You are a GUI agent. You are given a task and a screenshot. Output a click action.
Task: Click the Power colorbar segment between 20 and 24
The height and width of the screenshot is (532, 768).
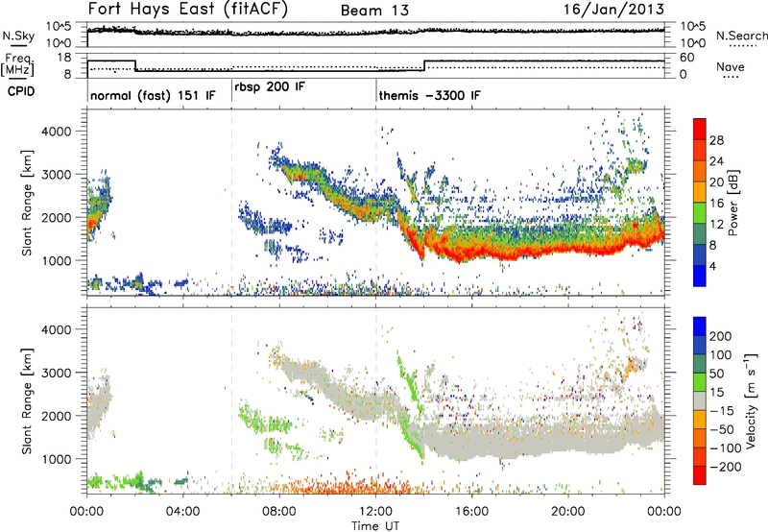(700, 172)
